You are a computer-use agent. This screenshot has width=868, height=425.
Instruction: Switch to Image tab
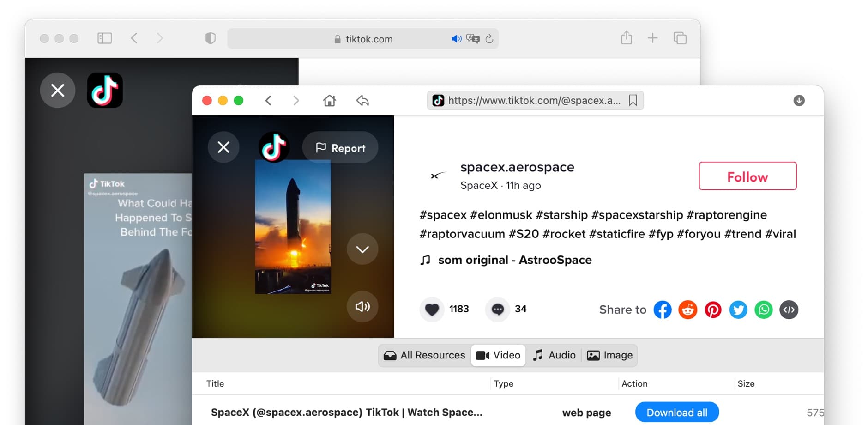(609, 355)
